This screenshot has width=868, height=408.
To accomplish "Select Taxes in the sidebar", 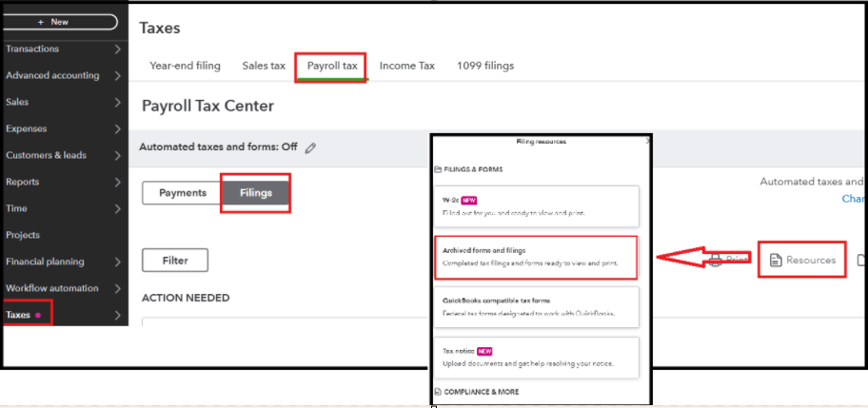I will coord(19,315).
